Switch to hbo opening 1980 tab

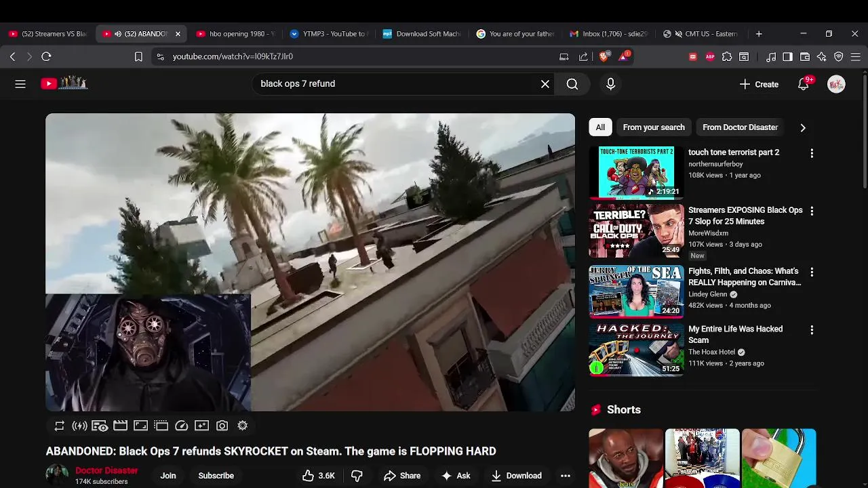point(235,34)
